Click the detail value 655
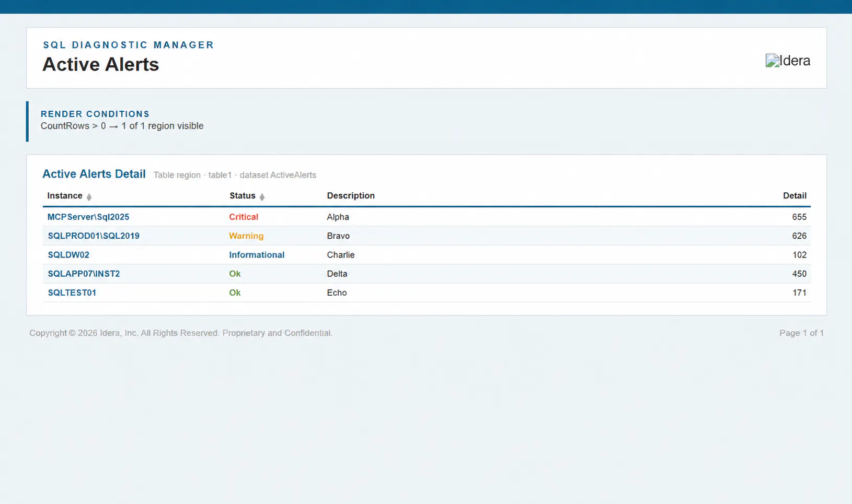 click(x=799, y=217)
